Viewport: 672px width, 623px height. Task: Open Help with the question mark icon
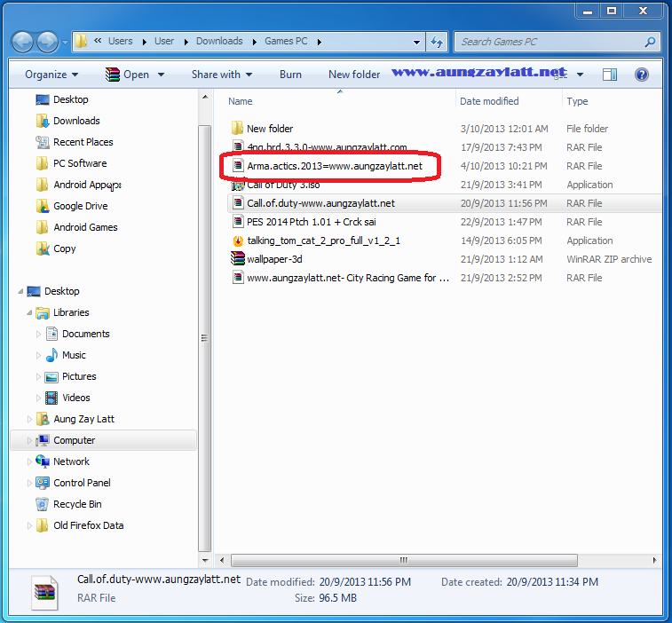tap(642, 75)
